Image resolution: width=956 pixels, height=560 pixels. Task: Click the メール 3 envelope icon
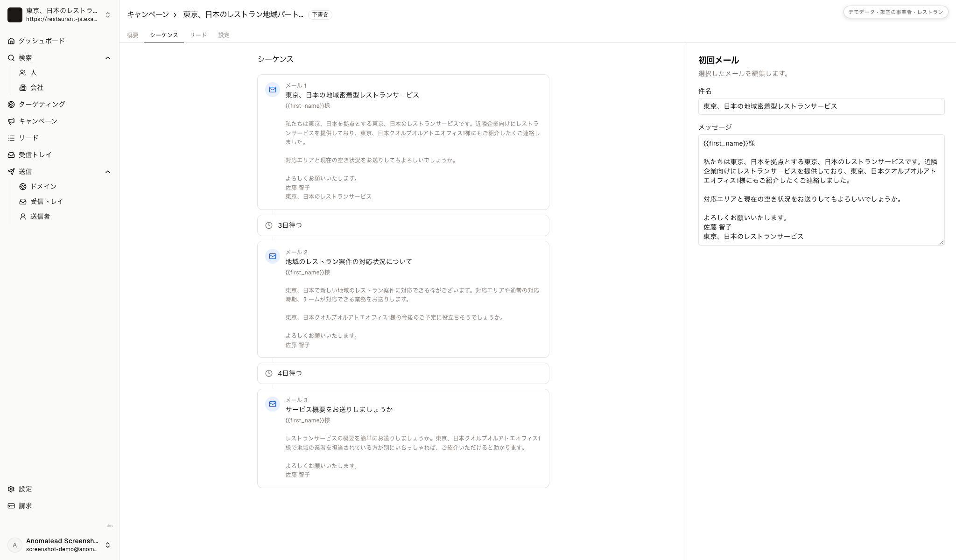[273, 404]
